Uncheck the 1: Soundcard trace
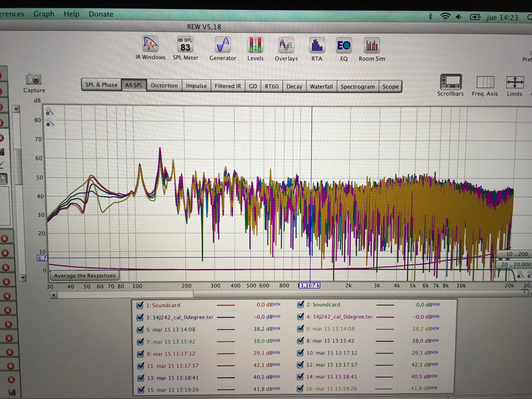 140,305
